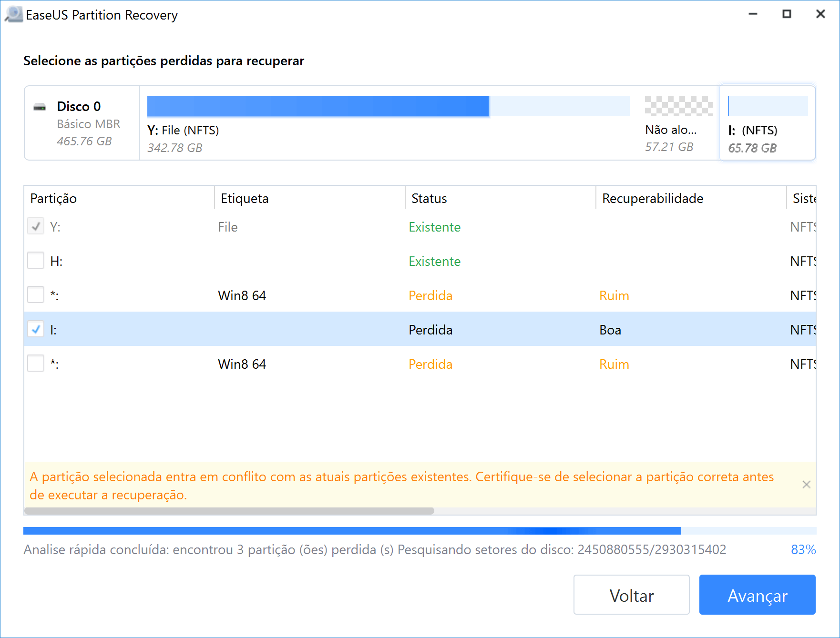Screen dimensions: 840x638
Task: Check the first Win8 64 partition checkbox
Action: (x=36, y=295)
